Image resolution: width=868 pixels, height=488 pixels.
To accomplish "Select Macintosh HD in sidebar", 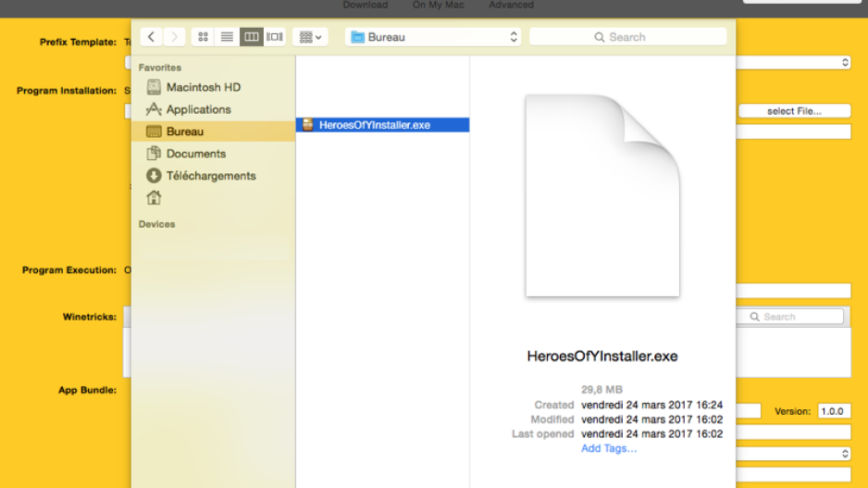I will coord(203,87).
